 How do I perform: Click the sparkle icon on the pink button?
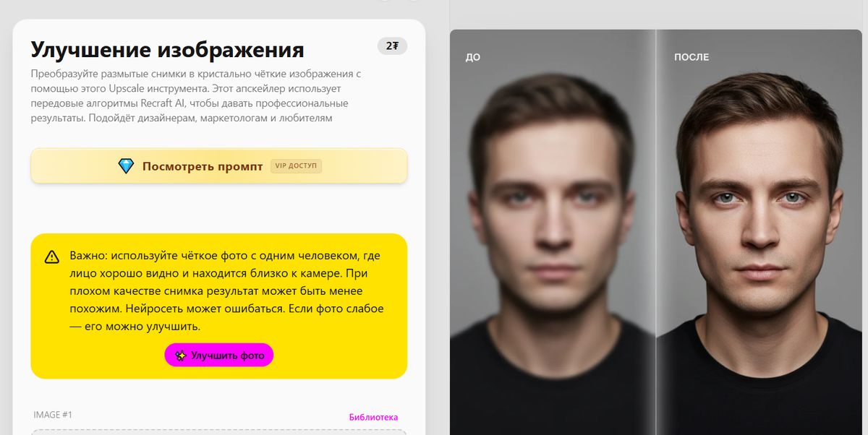(x=182, y=356)
